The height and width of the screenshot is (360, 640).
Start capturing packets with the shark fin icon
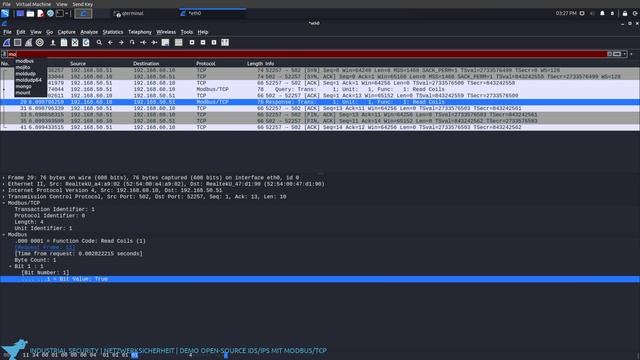click(7, 42)
